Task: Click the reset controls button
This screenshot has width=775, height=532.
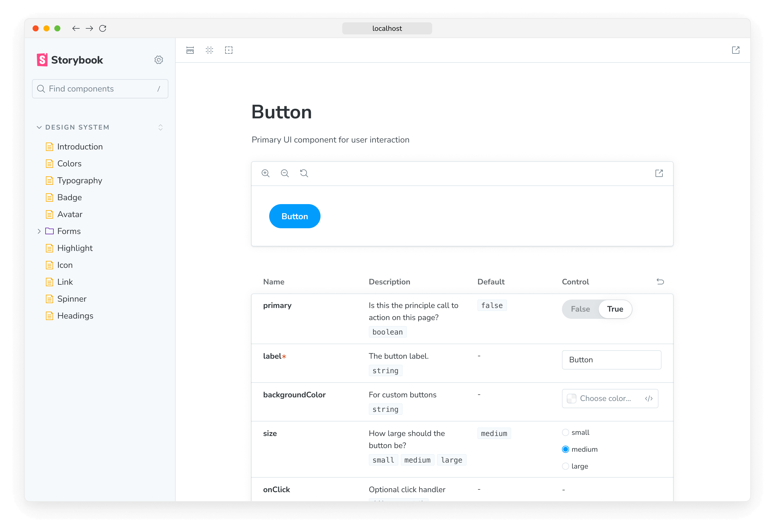Action: (661, 282)
